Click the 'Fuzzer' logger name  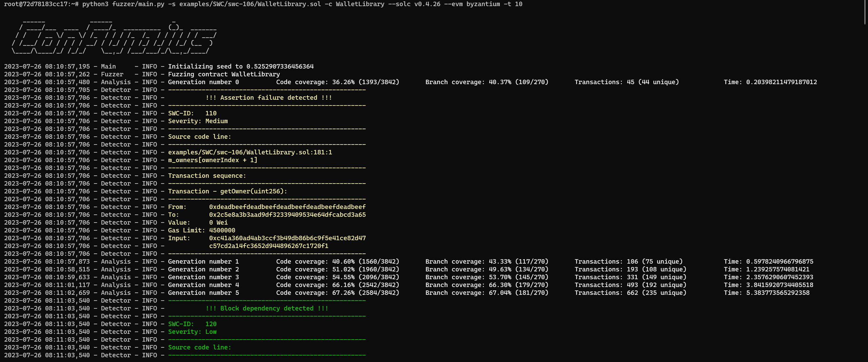coord(112,74)
